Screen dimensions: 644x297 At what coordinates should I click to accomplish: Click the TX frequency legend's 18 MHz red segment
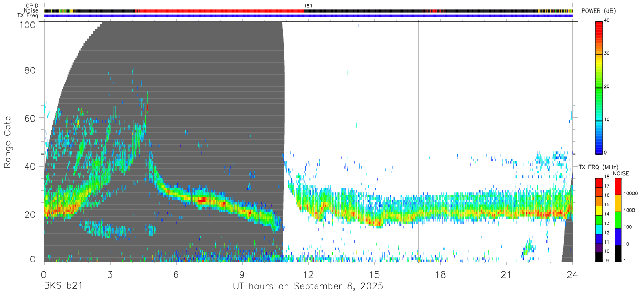click(x=599, y=182)
